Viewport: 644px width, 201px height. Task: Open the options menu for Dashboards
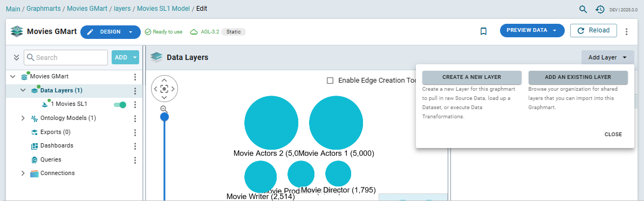[x=135, y=146]
